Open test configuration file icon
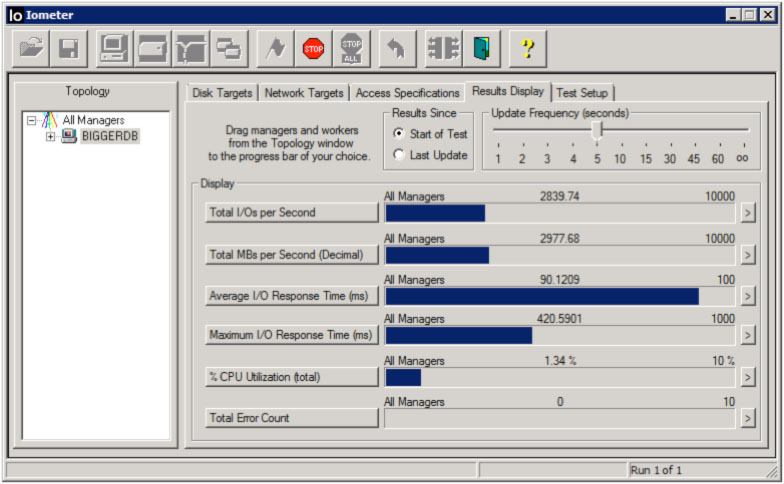 point(30,48)
